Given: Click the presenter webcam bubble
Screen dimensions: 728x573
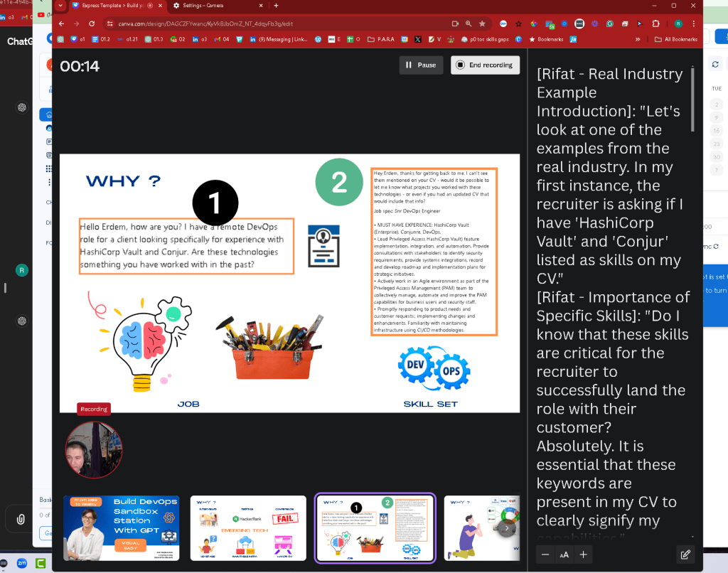Looking at the screenshot, I should point(94,449).
